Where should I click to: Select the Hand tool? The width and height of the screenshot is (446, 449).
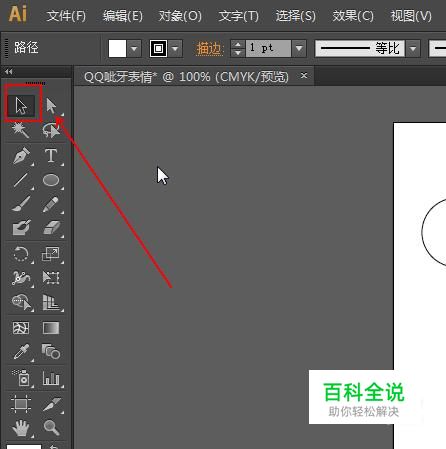click(x=21, y=428)
